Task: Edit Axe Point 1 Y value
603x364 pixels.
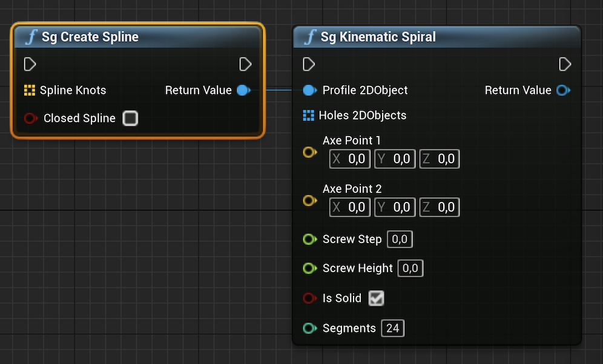Action: 395,159
